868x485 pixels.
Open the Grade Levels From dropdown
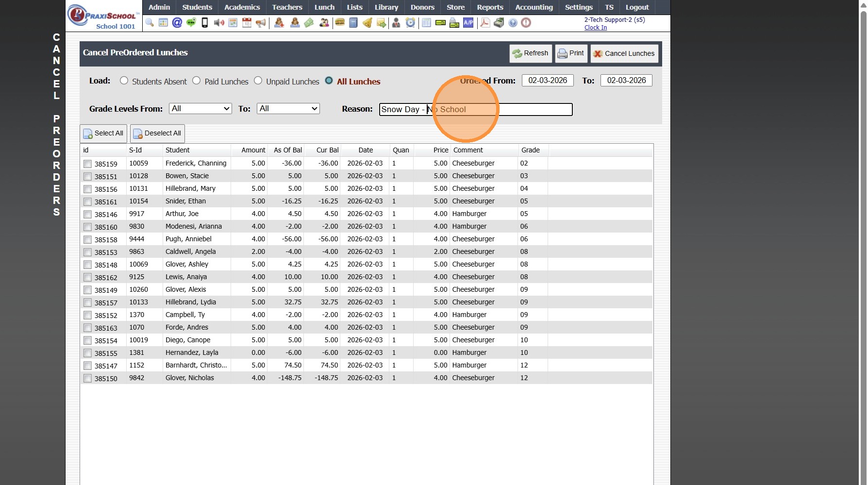point(200,109)
